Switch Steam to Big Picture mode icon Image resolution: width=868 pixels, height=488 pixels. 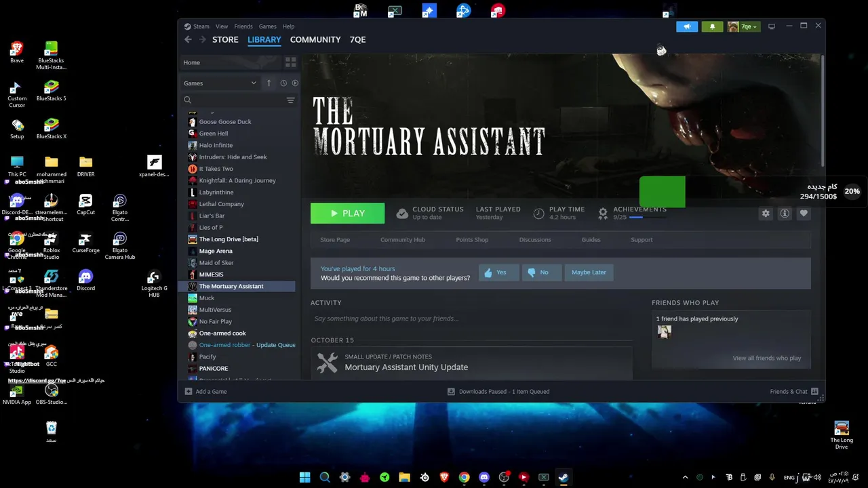[x=772, y=26]
